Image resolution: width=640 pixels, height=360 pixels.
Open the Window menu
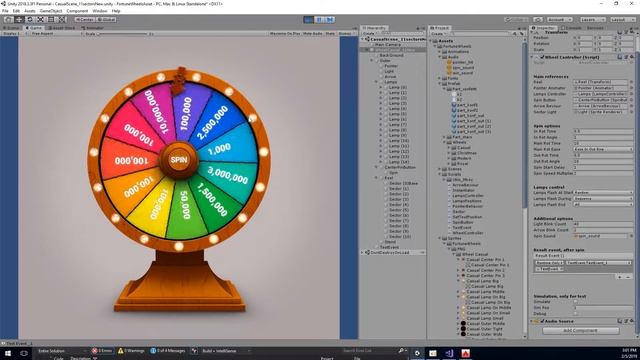tap(100, 11)
